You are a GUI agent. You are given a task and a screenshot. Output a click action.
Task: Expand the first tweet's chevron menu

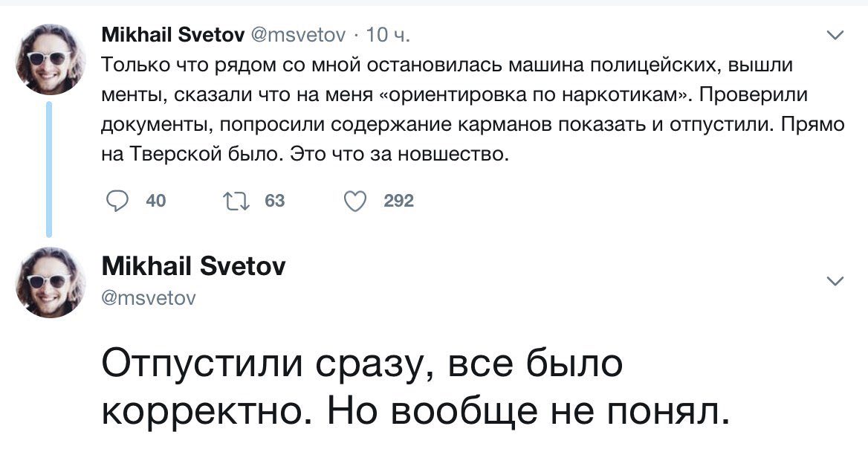(835, 35)
